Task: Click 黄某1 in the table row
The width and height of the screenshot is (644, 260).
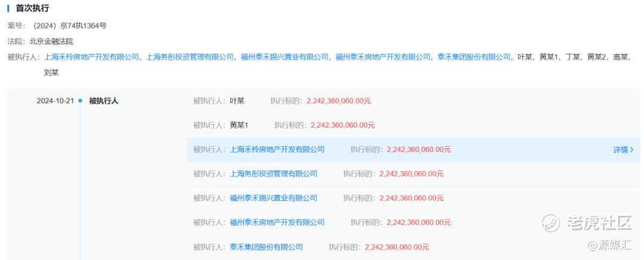Action: 239,125
